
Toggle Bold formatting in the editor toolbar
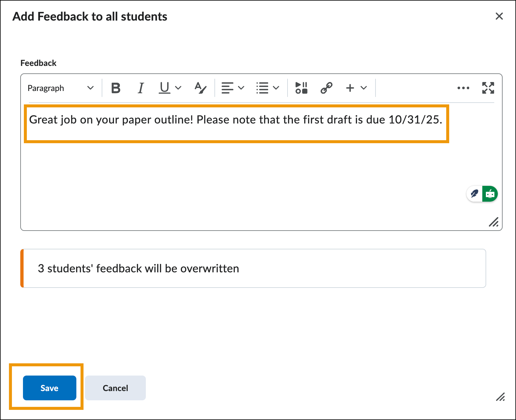(116, 88)
